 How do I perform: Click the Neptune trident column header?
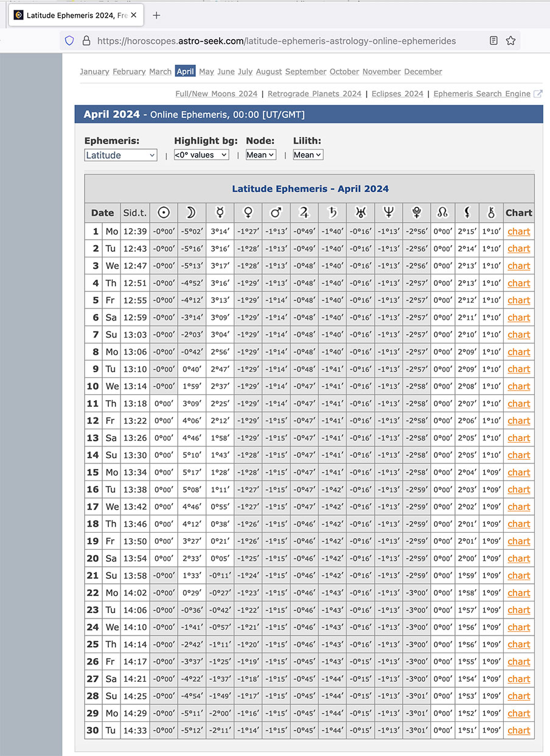pyautogui.click(x=388, y=213)
